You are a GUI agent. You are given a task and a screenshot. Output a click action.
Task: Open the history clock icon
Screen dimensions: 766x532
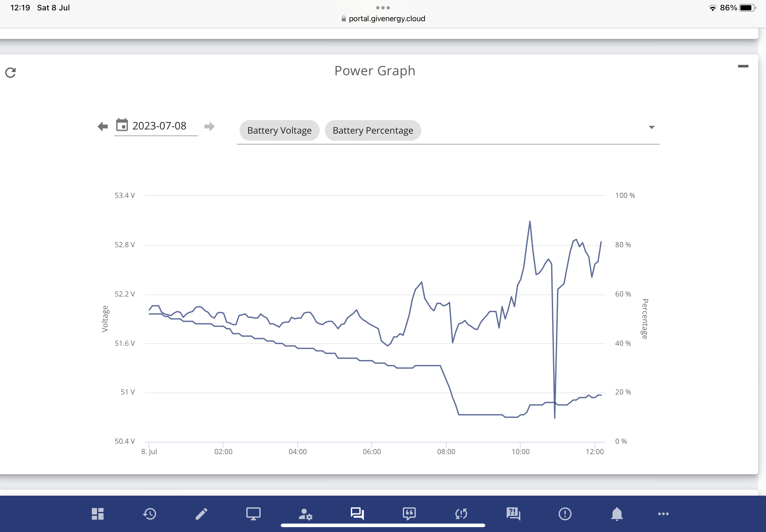(149, 514)
